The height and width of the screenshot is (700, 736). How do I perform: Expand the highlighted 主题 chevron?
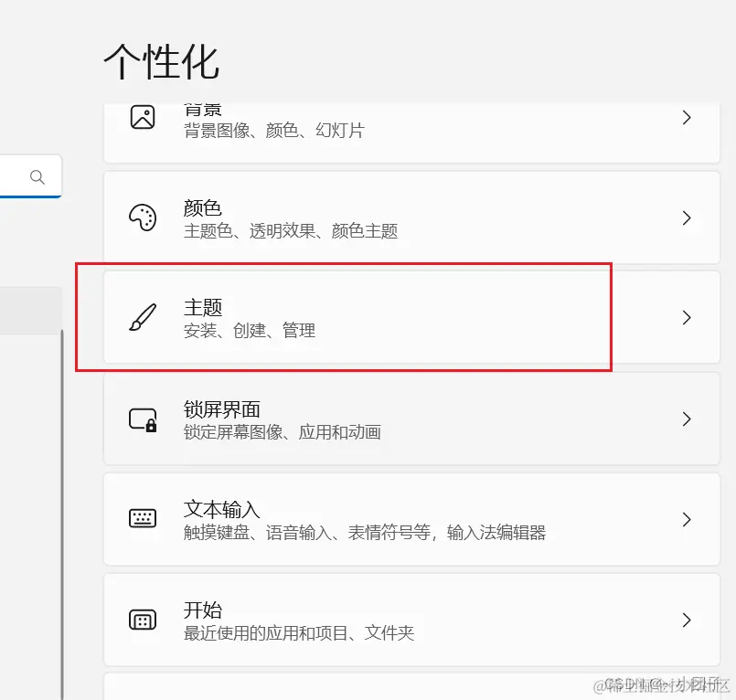pyautogui.click(x=687, y=318)
